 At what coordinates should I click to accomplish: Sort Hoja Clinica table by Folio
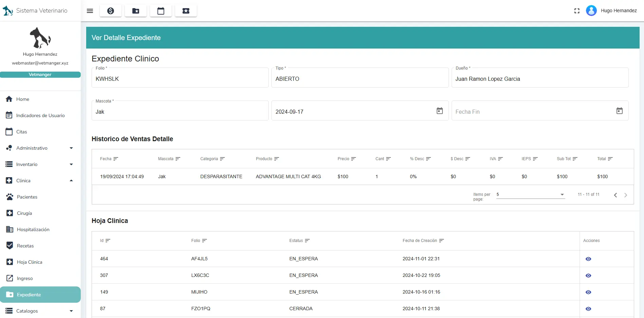point(199,241)
